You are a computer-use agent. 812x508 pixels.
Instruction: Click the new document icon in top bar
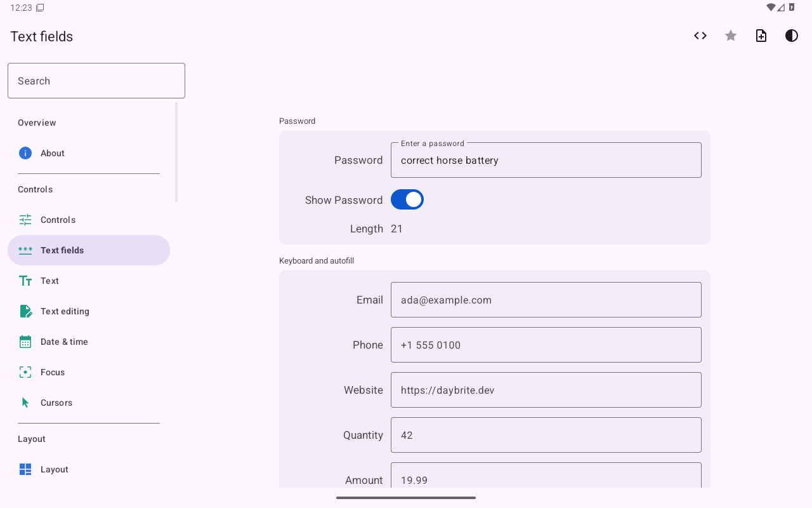tap(761, 36)
